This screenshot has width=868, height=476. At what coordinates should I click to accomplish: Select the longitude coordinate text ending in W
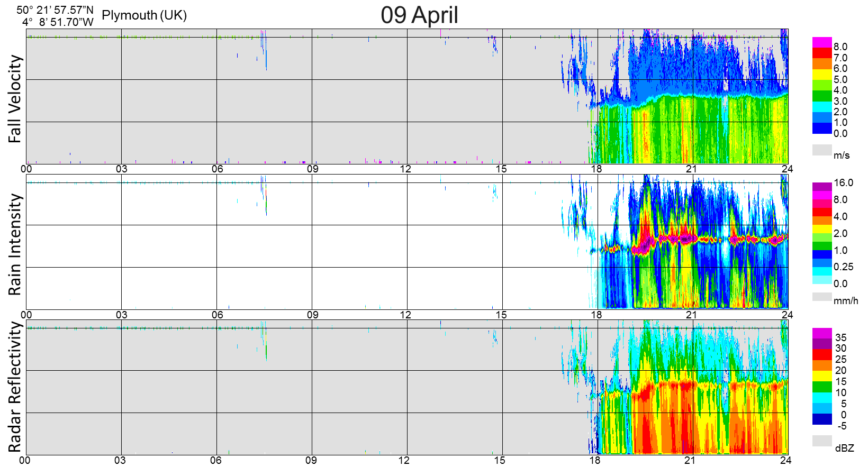pyautogui.click(x=58, y=22)
